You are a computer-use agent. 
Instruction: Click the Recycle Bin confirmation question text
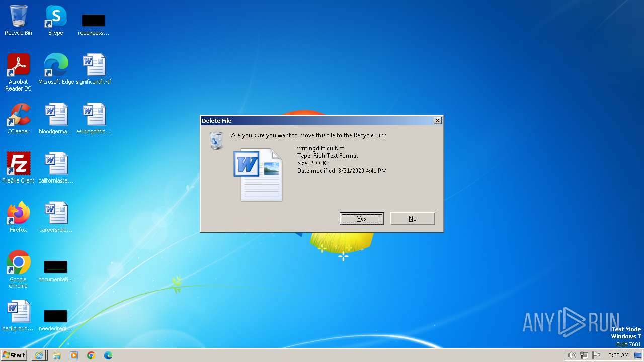[309, 135]
